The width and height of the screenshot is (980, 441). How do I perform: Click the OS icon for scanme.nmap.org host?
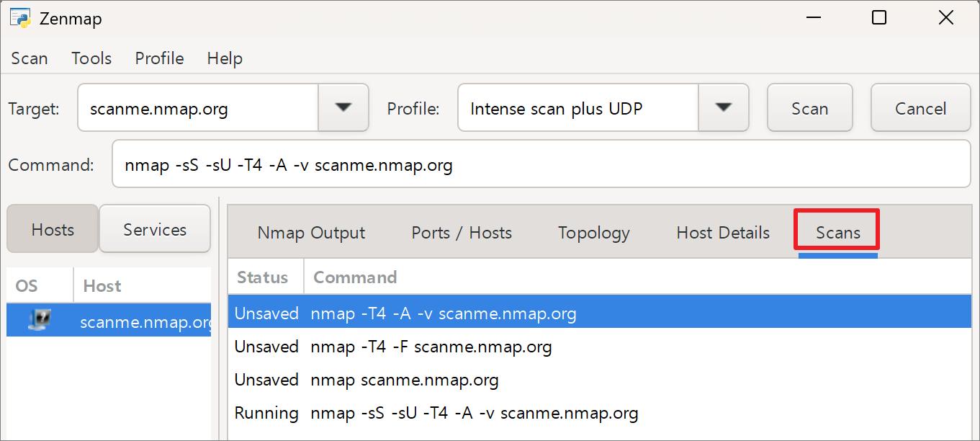tap(40, 320)
